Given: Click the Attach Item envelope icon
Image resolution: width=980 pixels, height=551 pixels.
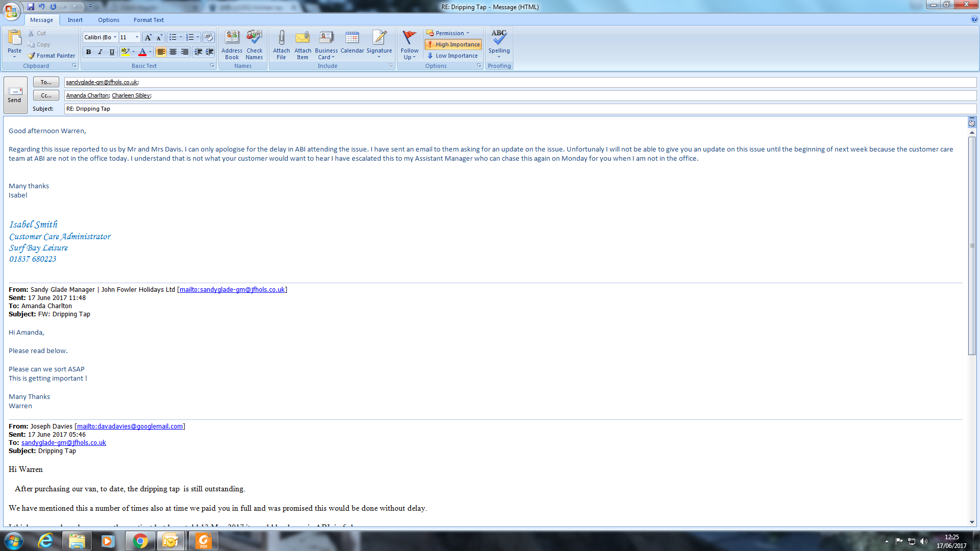Looking at the screenshot, I should 303,38.
